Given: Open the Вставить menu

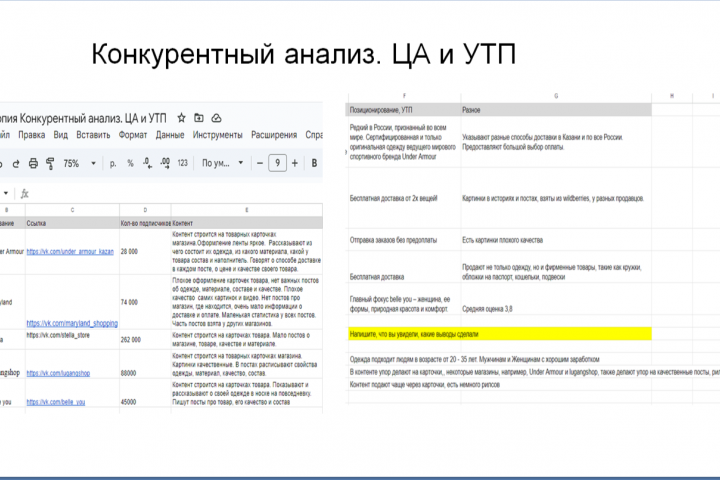Looking at the screenshot, I should [93, 135].
